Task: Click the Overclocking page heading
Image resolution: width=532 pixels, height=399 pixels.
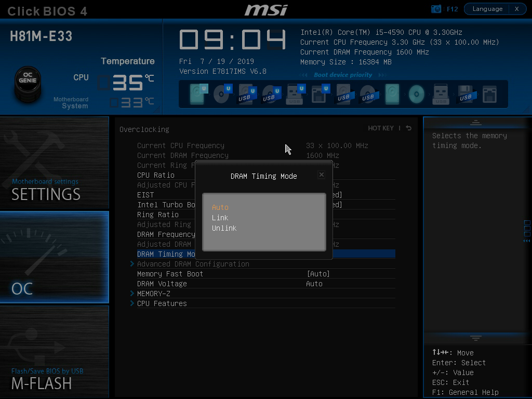Action: [x=144, y=129]
